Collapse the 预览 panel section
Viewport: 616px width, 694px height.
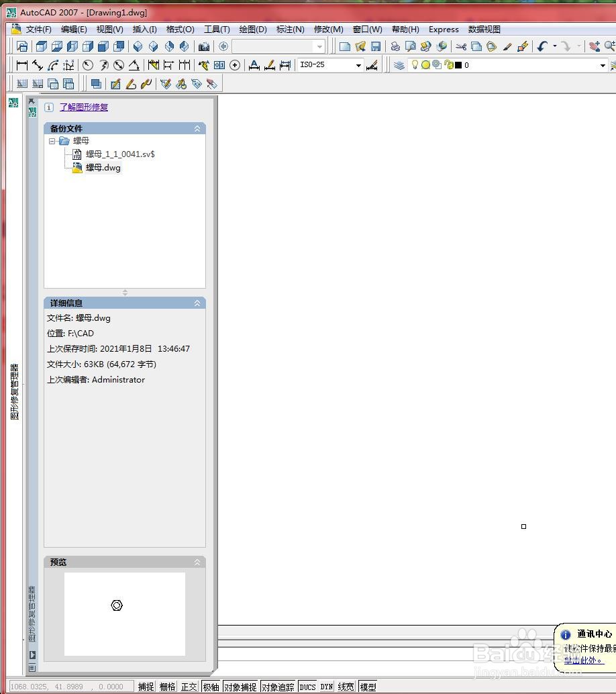pyautogui.click(x=197, y=562)
